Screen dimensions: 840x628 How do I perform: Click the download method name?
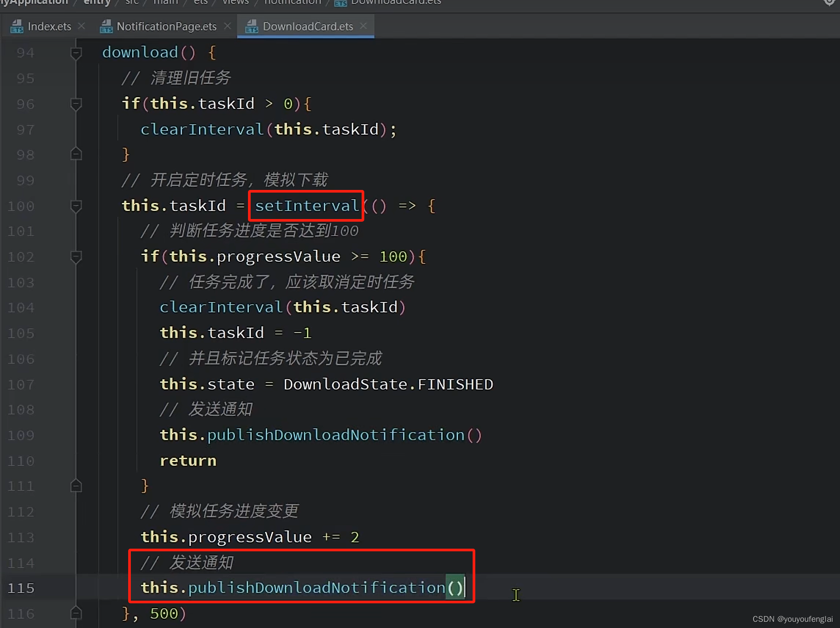pos(140,52)
